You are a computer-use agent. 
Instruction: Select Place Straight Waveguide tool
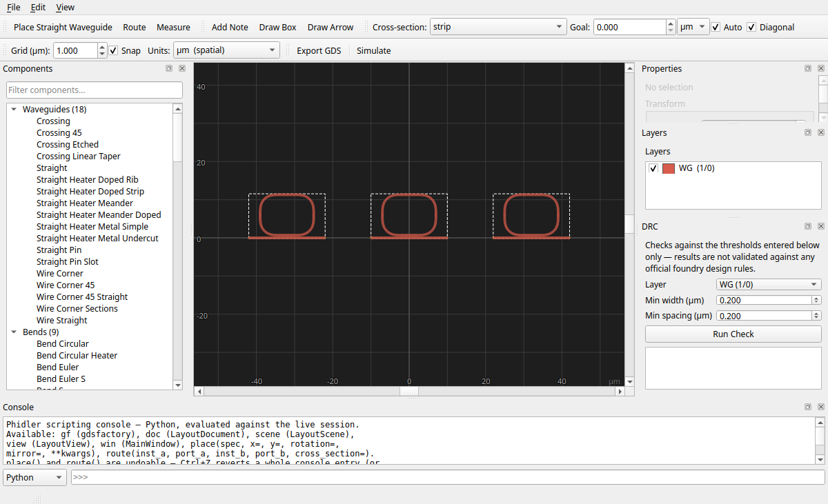click(63, 27)
